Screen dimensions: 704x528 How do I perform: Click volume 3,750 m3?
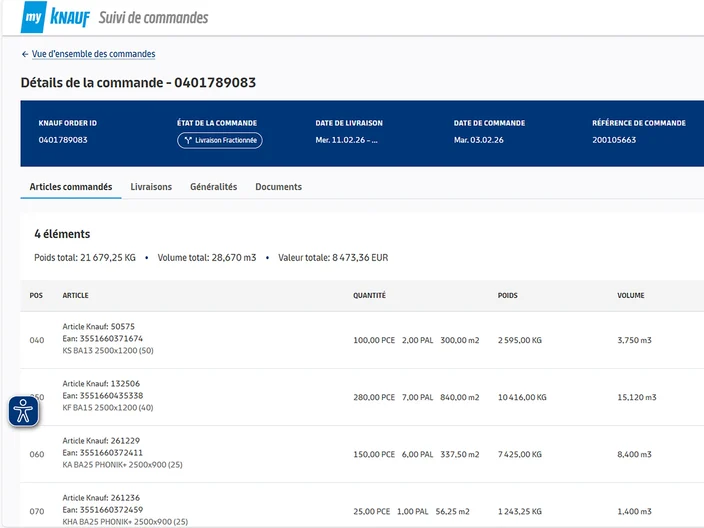(634, 340)
